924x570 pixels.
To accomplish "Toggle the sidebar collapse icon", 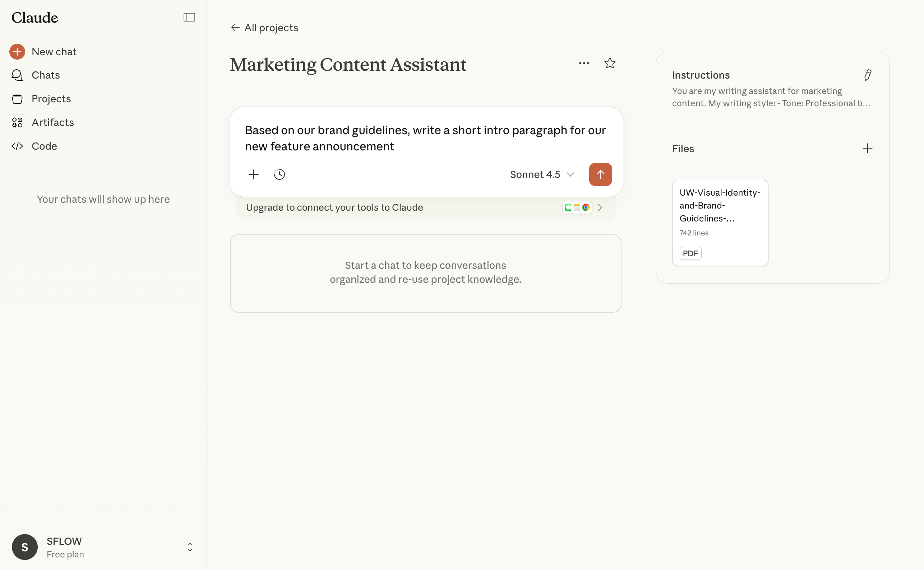I will [x=189, y=17].
